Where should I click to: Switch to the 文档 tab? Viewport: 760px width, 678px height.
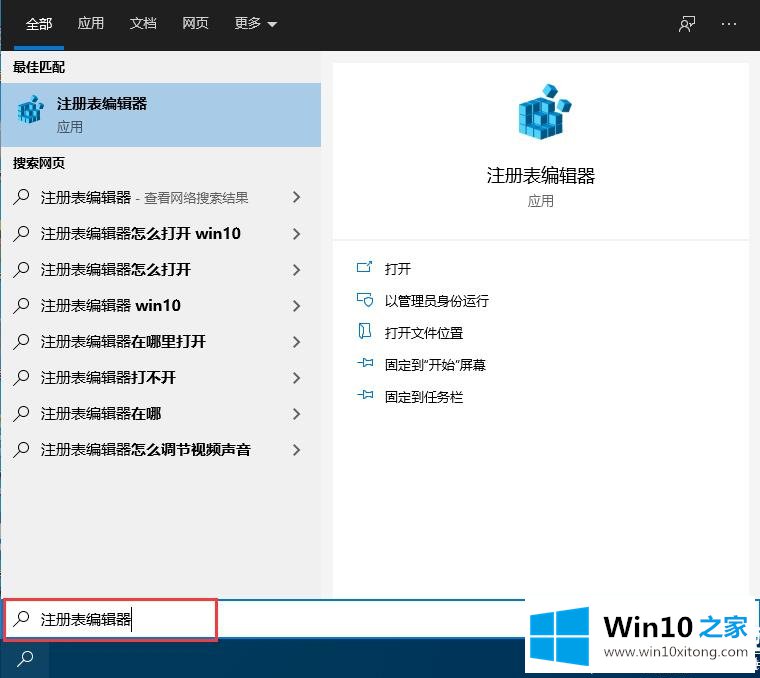143,24
